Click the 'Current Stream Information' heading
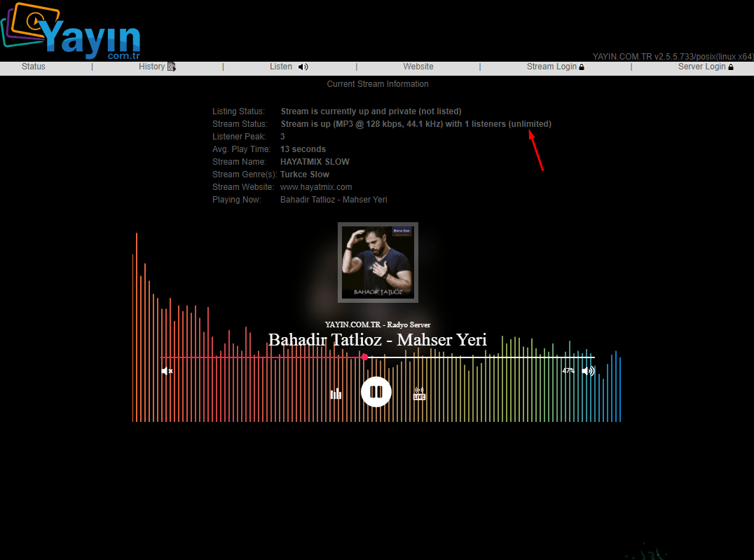 378,84
